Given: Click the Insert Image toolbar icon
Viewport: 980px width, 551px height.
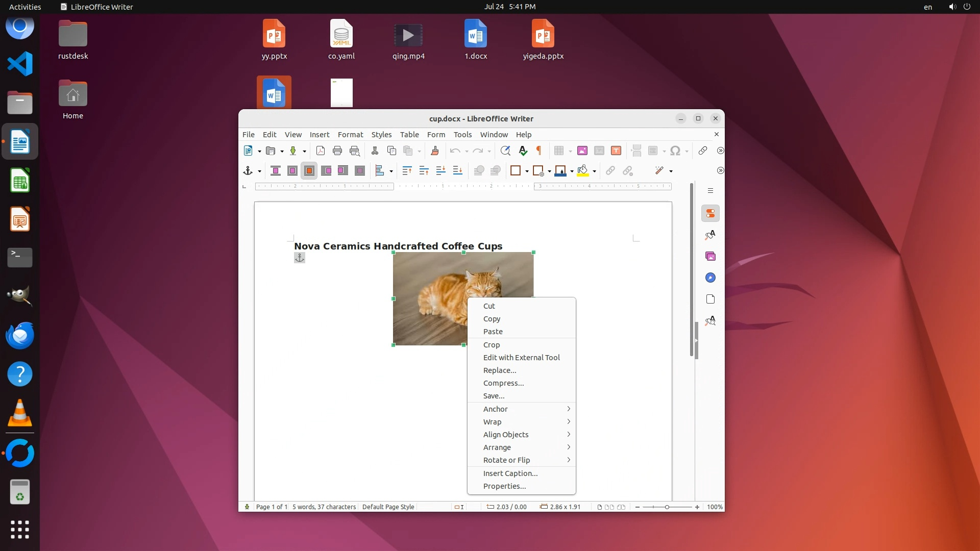Looking at the screenshot, I should click(582, 151).
